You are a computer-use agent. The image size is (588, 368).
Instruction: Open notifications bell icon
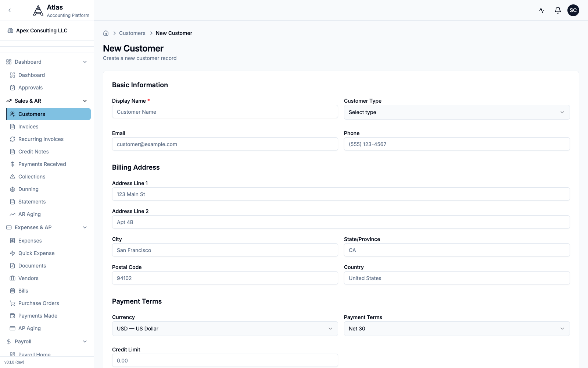tap(558, 10)
